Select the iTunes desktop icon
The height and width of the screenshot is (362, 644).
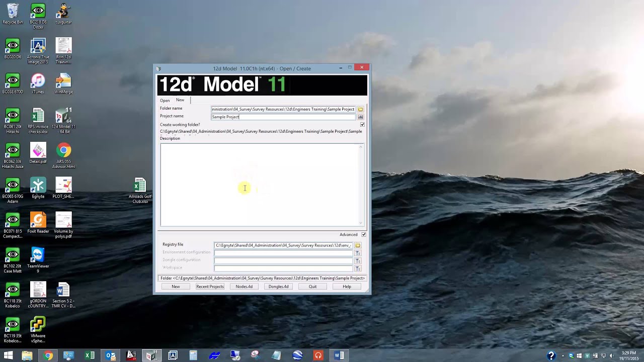coord(38,83)
